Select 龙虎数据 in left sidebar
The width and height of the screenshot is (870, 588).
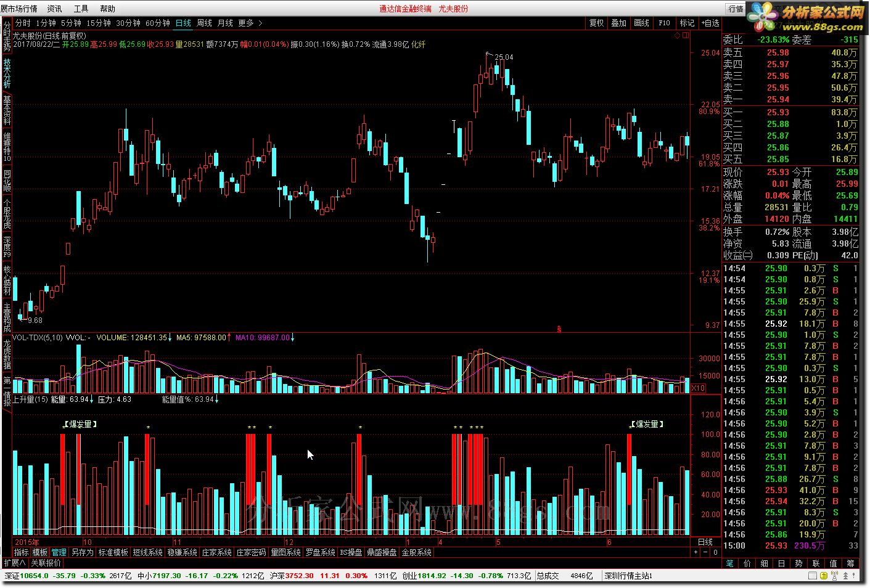click(7, 354)
